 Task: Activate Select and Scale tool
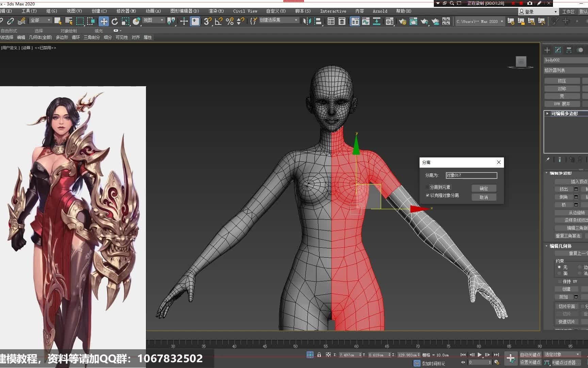click(126, 21)
